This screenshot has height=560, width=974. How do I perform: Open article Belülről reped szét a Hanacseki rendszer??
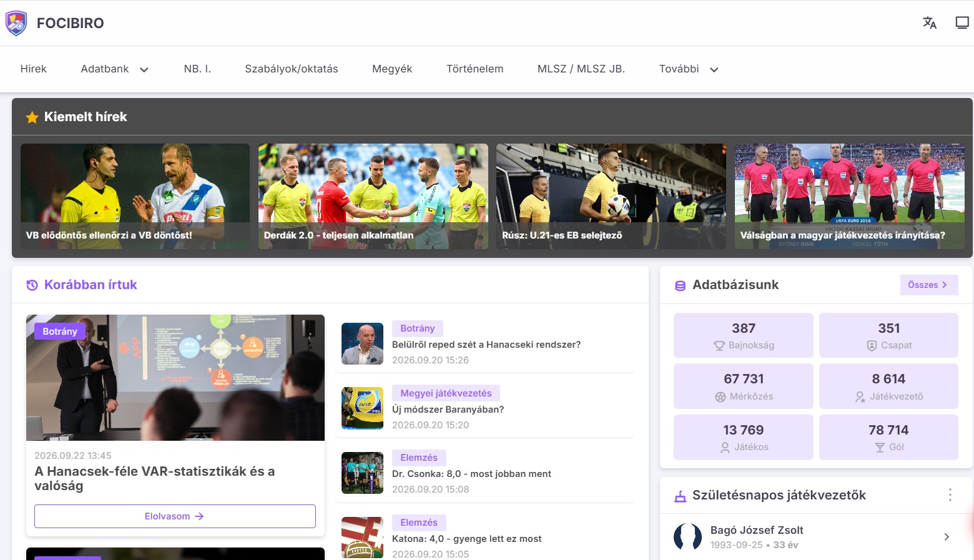(486, 345)
